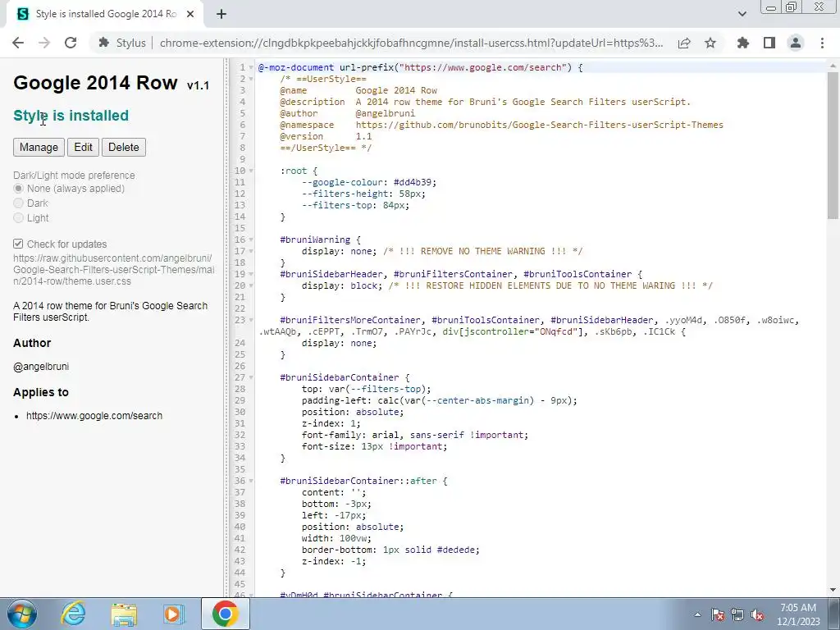Go back to the previous page
The width and height of the screenshot is (840, 630).
[x=18, y=43]
